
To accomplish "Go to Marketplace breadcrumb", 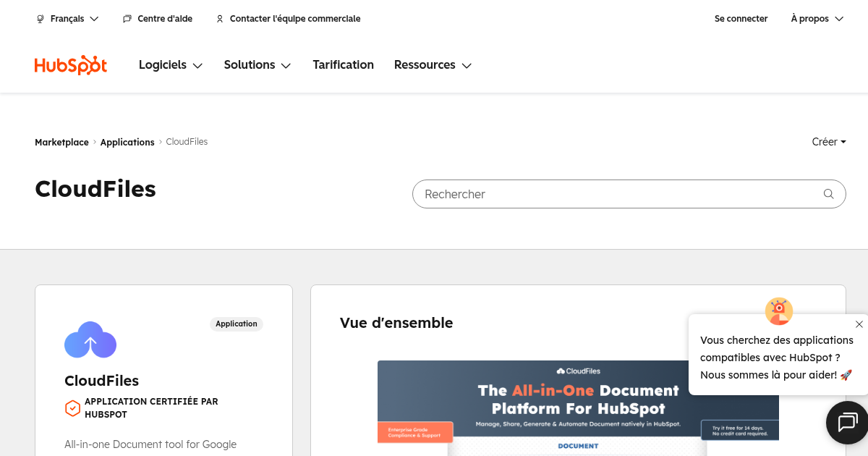I will pyautogui.click(x=61, y=143).
